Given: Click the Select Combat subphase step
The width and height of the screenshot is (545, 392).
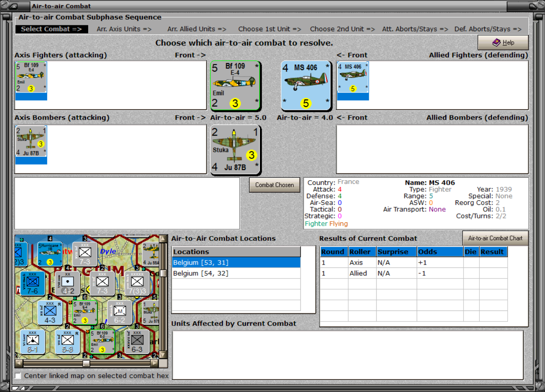Looking at the screenshot, I should [x=52, y=29].
